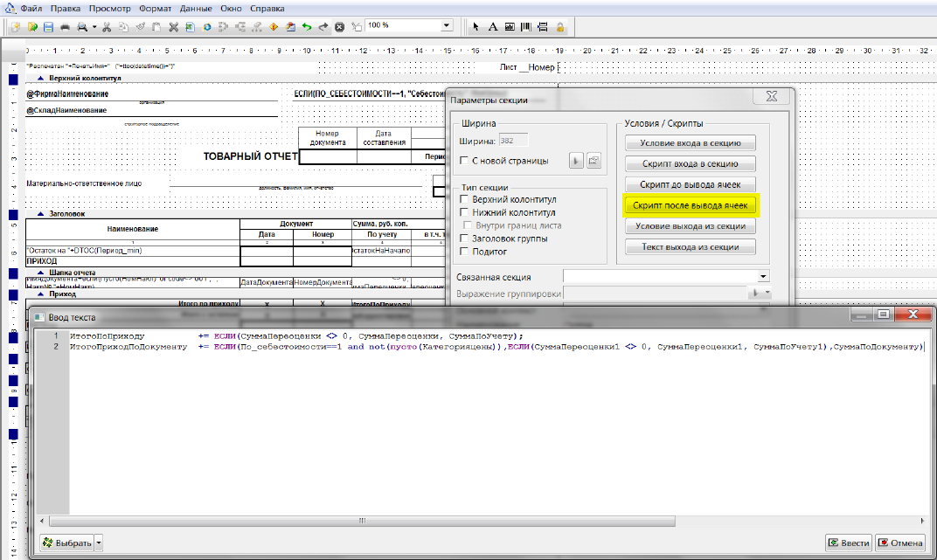Save using the floppy disk icon
This screenshot has height=560, width=937.
pyautogui.click(x=48, y=27)
